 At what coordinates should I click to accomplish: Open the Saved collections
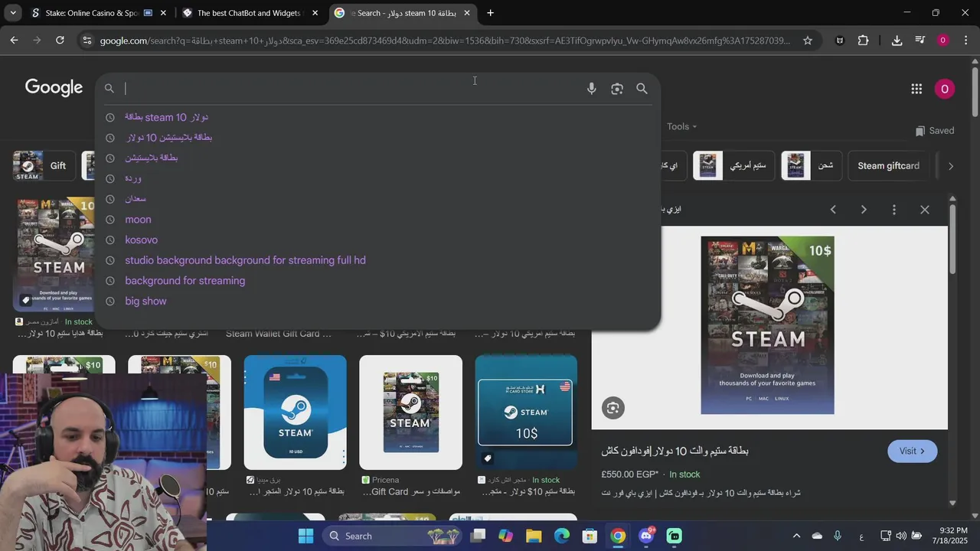click(x=935, y=131)
